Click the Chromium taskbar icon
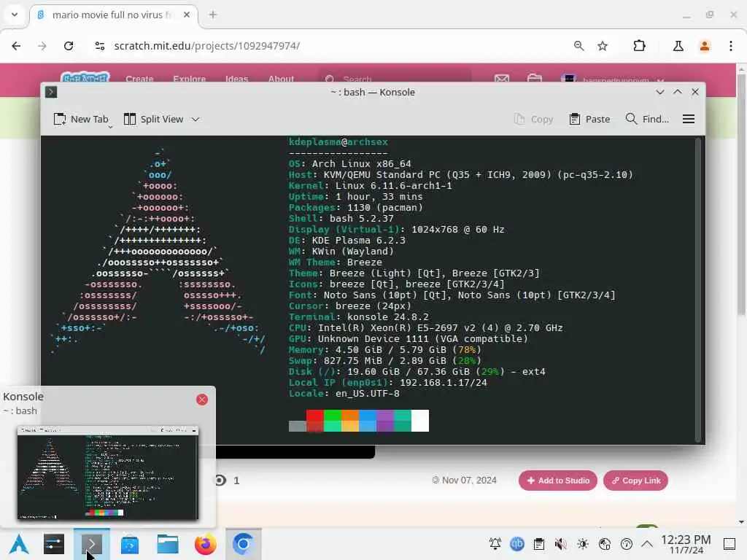 pyautogui.click(x=243, y=544)
